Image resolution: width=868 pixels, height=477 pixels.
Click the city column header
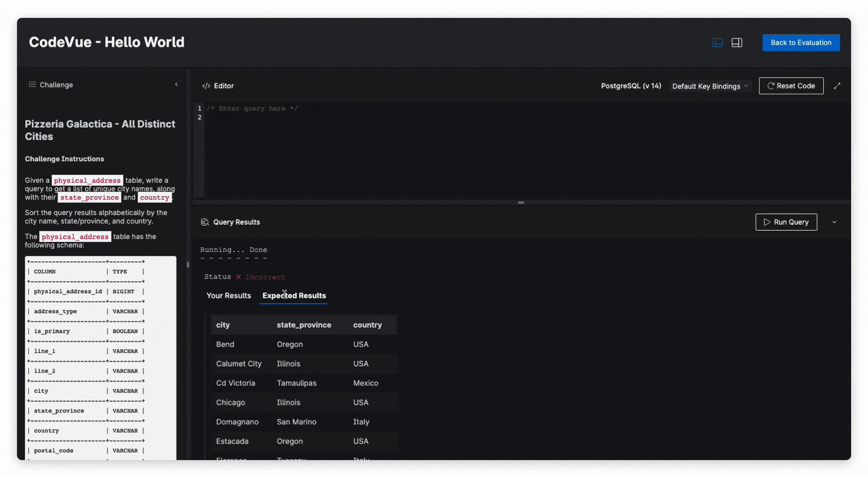(x=223, y=325)
